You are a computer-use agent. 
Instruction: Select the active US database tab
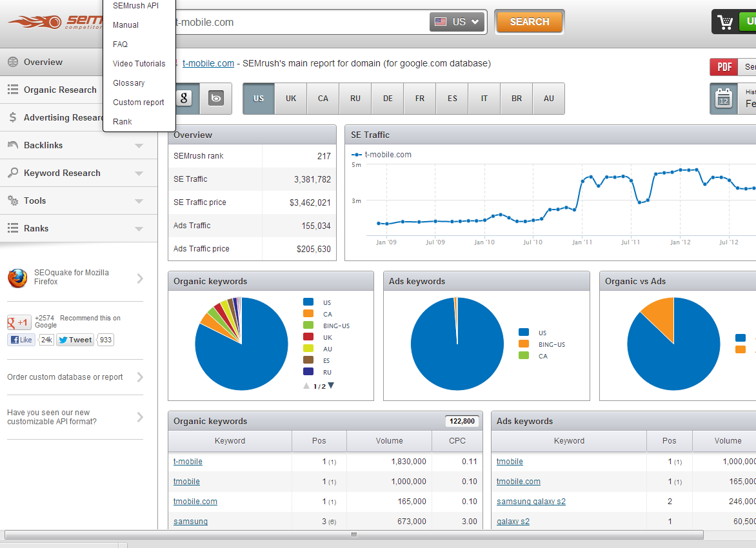click(259, 99)
